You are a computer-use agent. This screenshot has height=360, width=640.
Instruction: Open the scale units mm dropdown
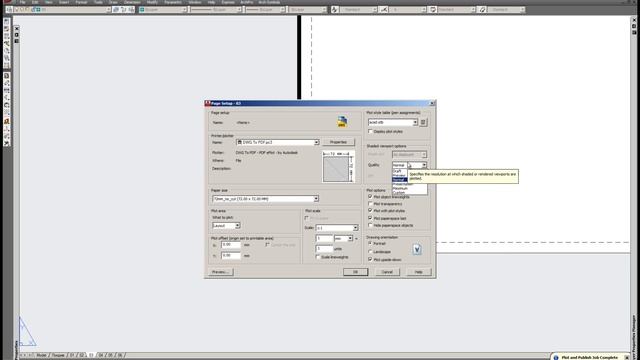coord(350,238)
